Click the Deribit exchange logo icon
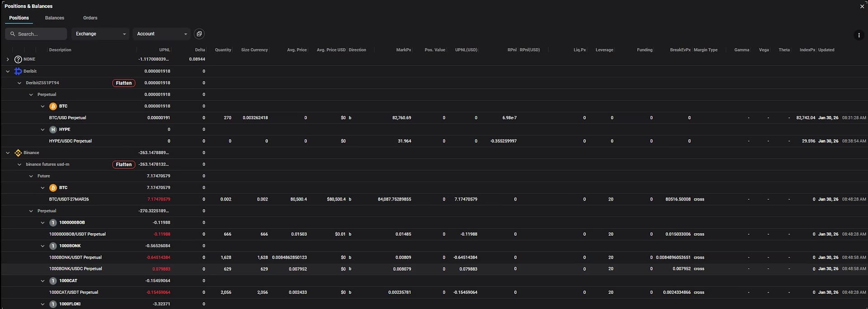868x309 pixels. click(18, 71)
